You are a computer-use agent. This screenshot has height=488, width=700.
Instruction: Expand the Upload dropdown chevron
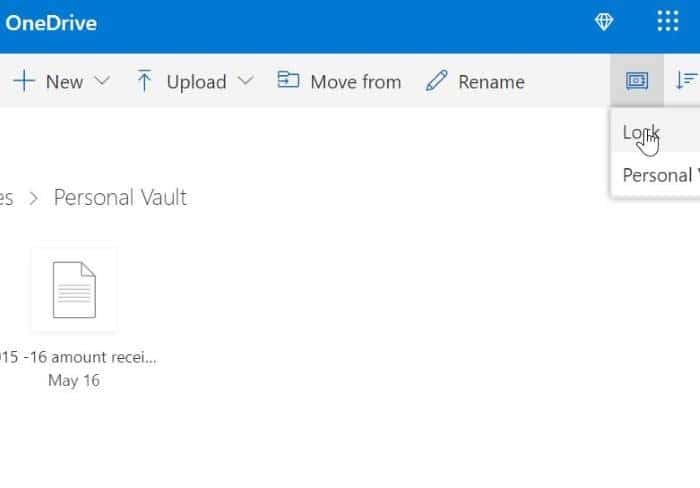tap(246, 81)
